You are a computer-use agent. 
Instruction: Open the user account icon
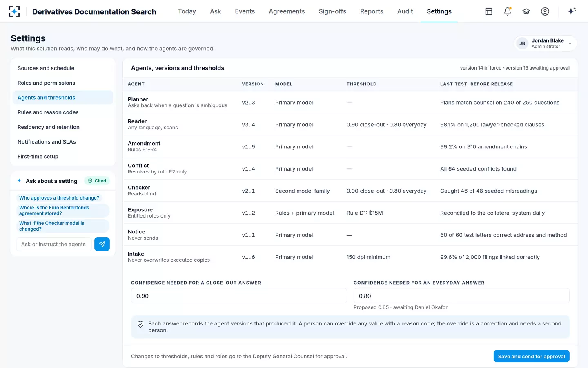(x=545, y=11)
